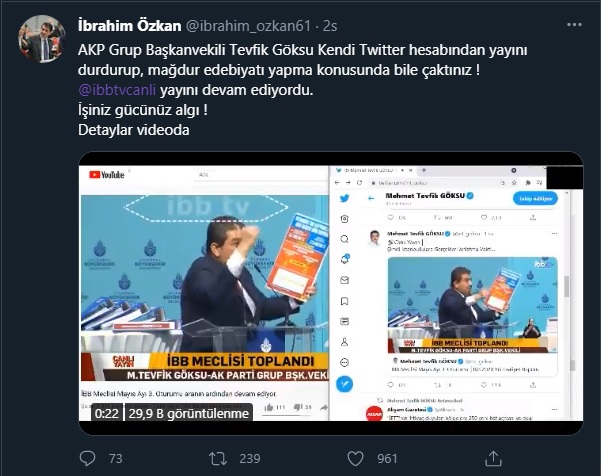The width and height of the screenshot is (605, 476).
Task: Like the tweet with heart icon
Action: [355, 458]
